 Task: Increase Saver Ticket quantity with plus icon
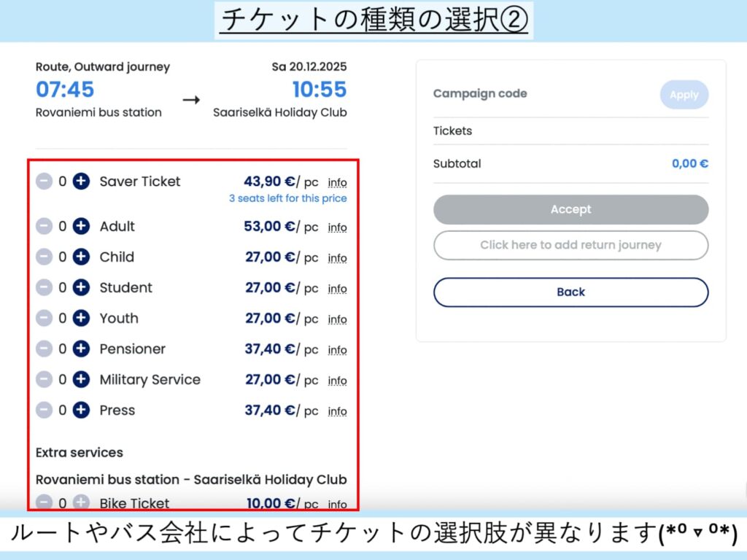[x=81, y=182]
